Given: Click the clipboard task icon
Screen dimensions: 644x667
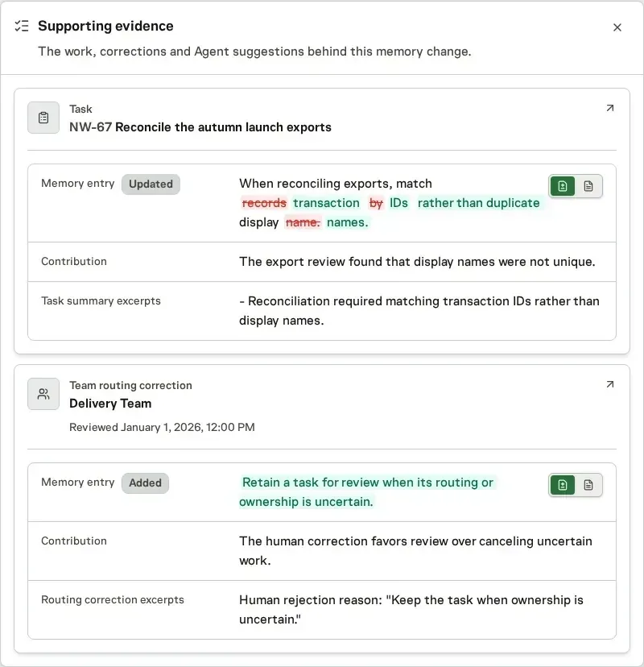Looking at the screenshot, I should (43, 118).
